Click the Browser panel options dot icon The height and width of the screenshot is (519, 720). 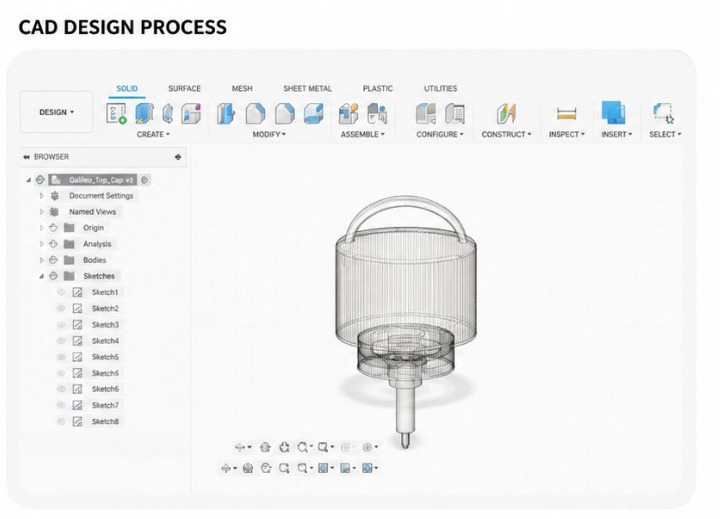pos(178,157)
